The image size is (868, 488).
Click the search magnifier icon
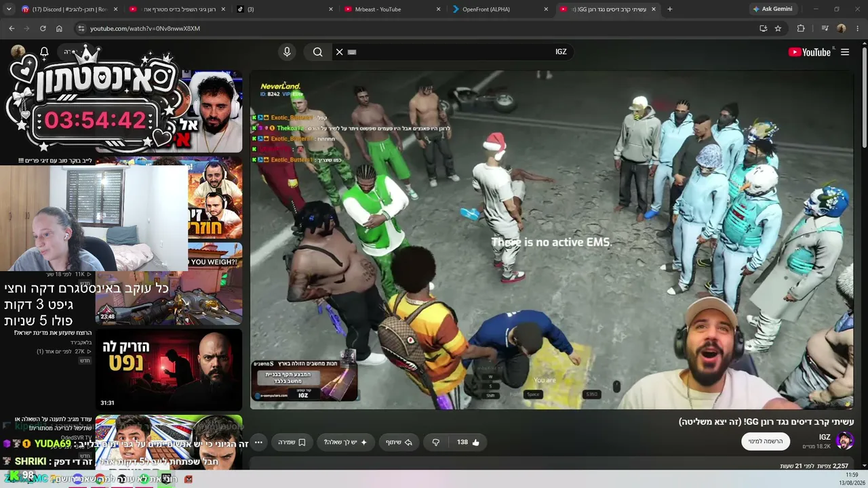coord(317,52)
